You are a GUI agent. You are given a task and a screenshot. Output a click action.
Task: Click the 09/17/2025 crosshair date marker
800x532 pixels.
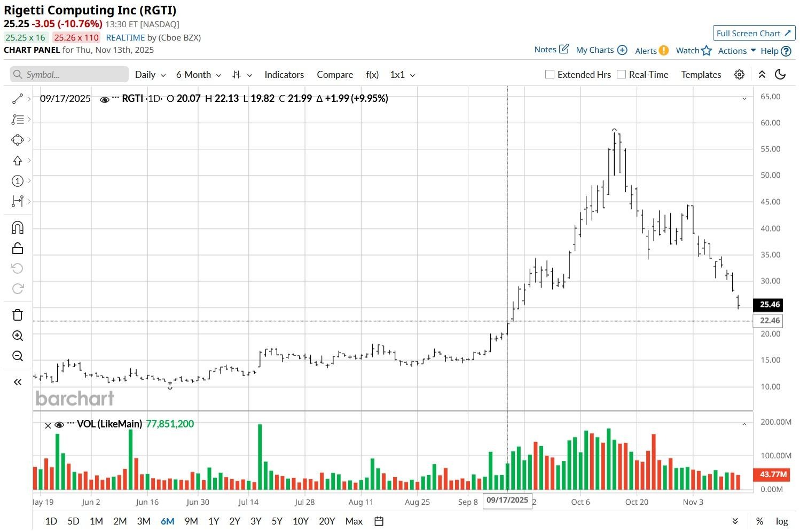tap(507, 501)
